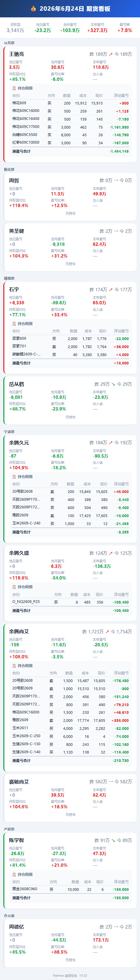Select the 棉花609C17000 position row
This screenshot has width=140, height=980.
coord(71,127)
